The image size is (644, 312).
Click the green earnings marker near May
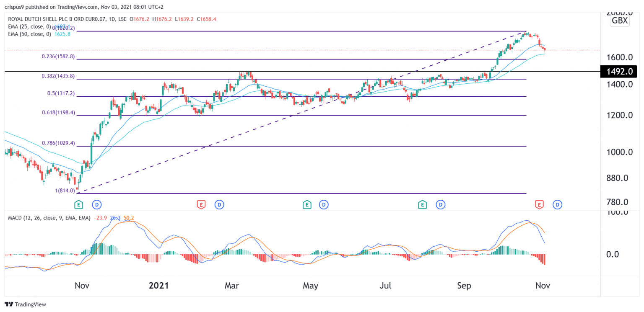(x=307, y=205)
